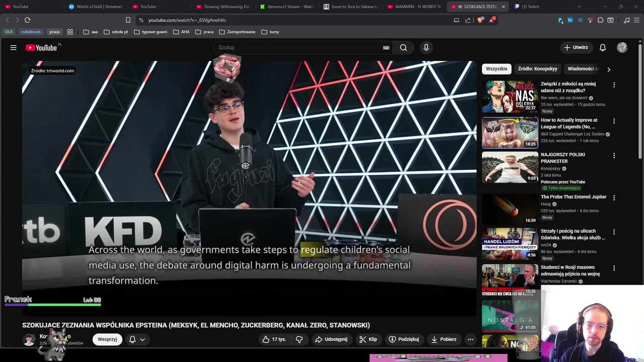Image resolution: width=644 pixels, height=362 pixels.
Task: Open the cubebrush bookmark
Action: (x=31, y=32)
